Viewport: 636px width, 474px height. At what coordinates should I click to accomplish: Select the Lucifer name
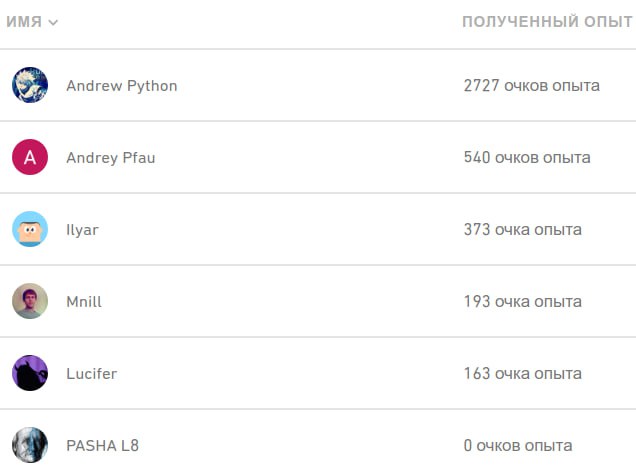coord(91,374)
